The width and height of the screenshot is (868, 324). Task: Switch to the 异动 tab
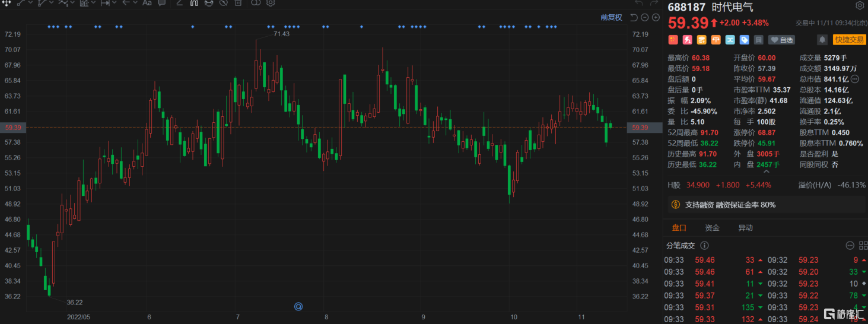pyautogui.click(x=745, y=228)
